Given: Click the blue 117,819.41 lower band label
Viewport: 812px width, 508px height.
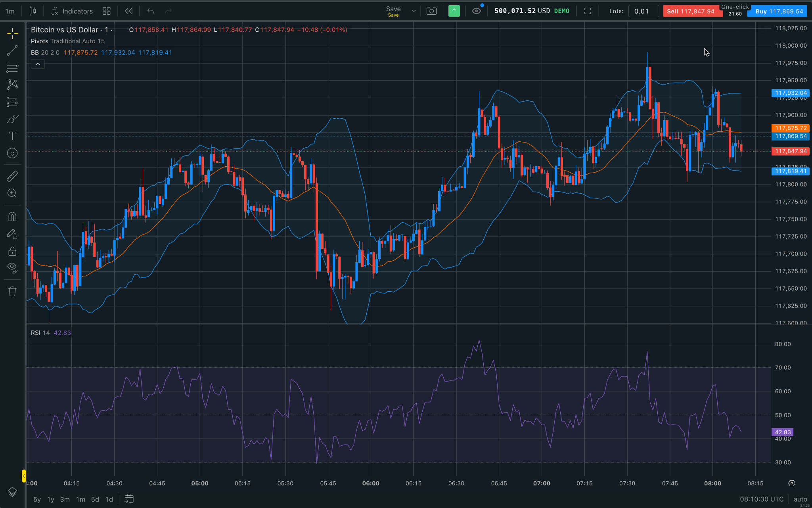Looking at the screenshot, I should (x=791, y=171).
